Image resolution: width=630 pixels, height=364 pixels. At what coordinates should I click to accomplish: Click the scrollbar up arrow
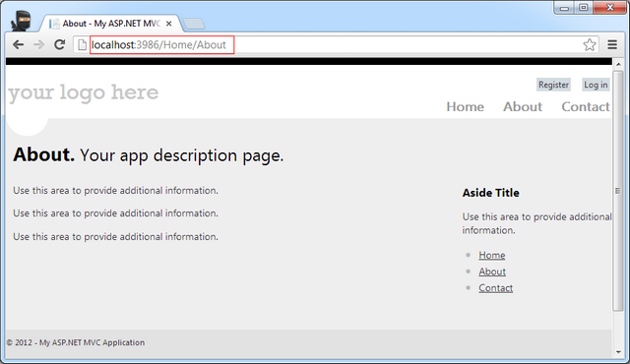click(x=618, y=64)
